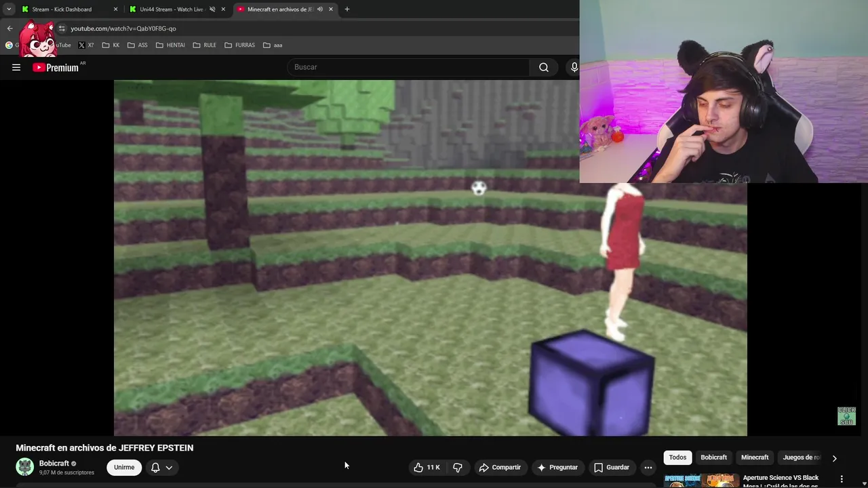Open the YouTube hamburger guide menu
Image resolution: width=868 pixels, height=488 pixels.
pos(16,67)
